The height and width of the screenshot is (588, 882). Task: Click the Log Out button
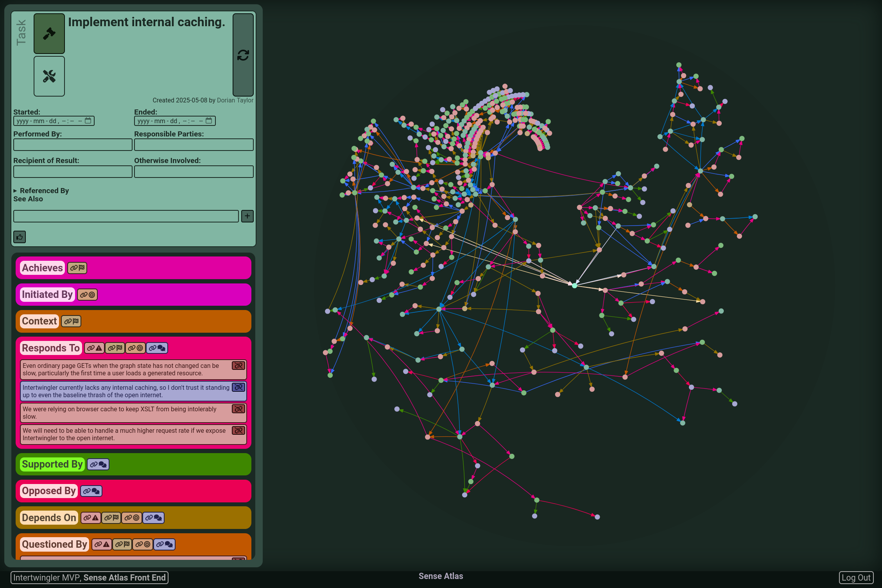[x=856, y=577]
